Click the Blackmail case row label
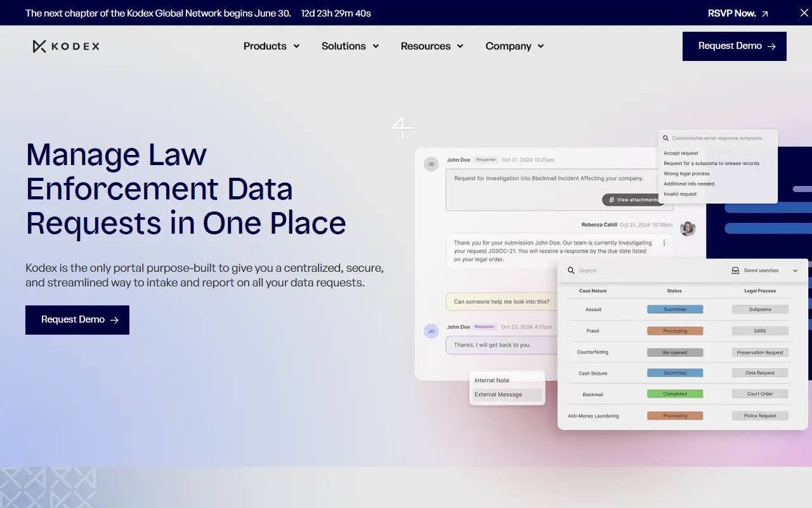 point(593,395)
